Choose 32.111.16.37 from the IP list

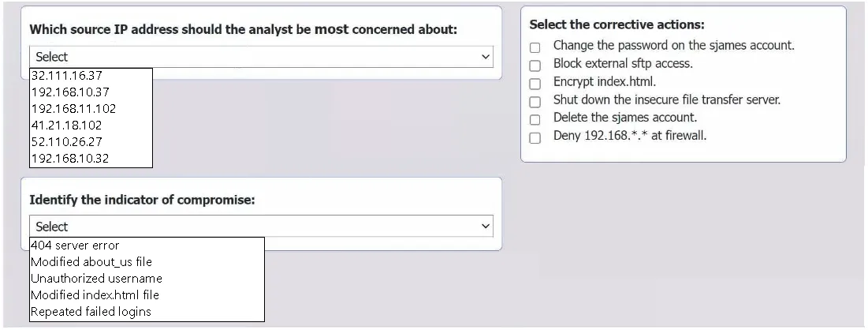coord(91,76)
